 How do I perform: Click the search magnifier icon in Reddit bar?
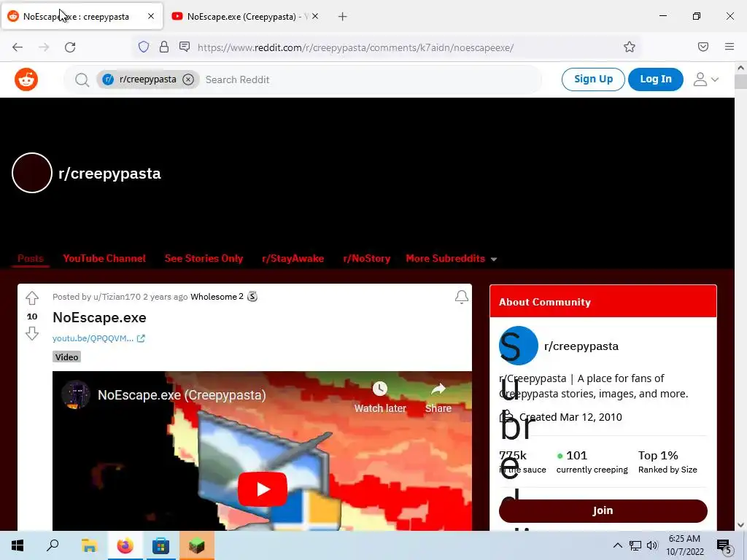(x=82, y=79)
